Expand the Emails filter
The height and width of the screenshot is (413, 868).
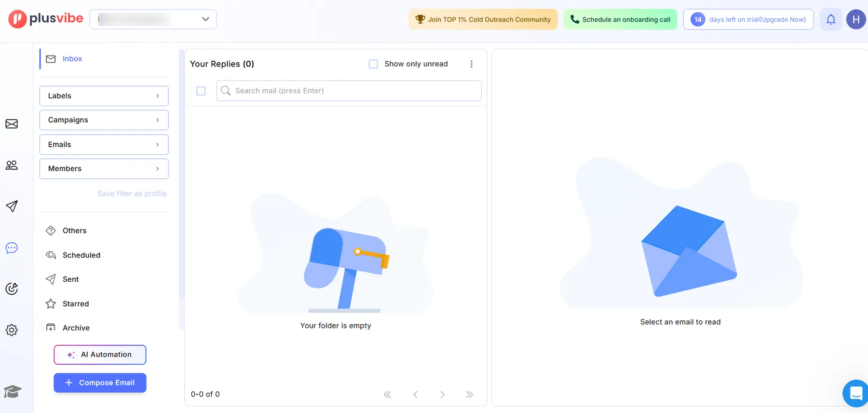pos(104,145)
